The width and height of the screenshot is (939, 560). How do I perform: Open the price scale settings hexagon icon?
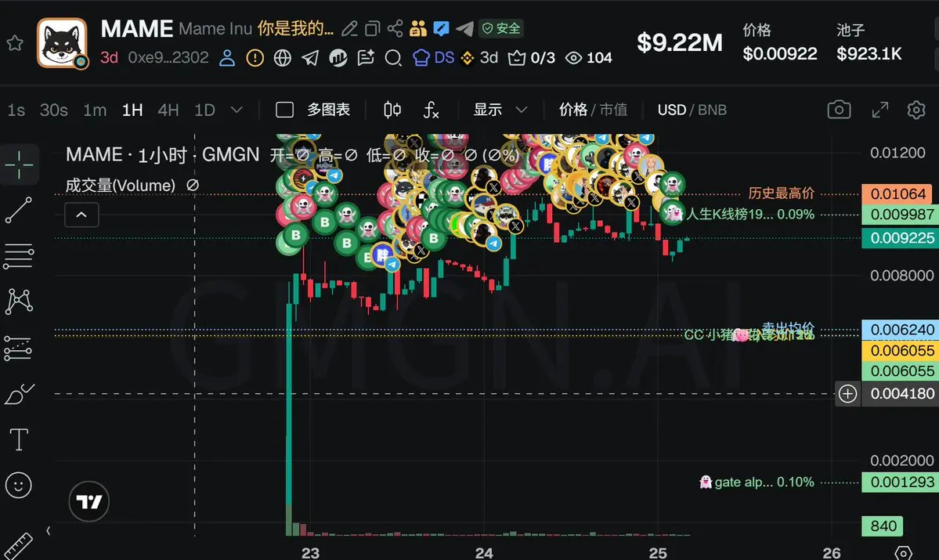(903, 552)
